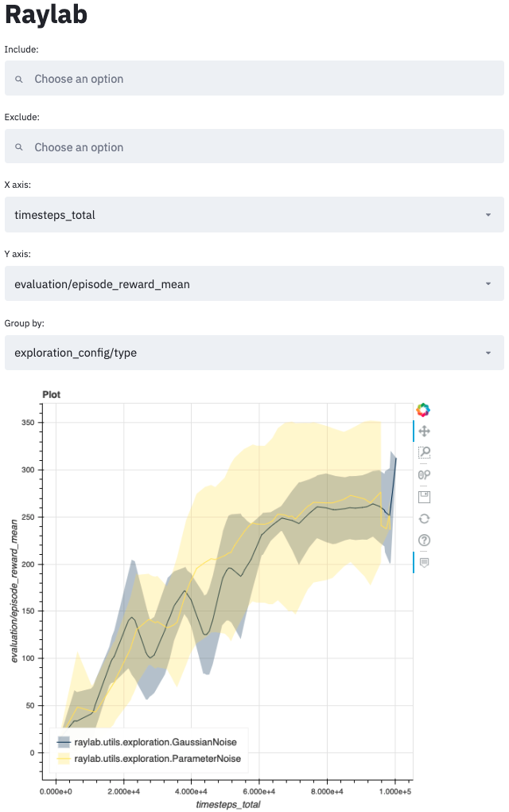The image size is (509, 812).
Task: Open the plot toolbar Help icon
Action: (x=424, y=541)
